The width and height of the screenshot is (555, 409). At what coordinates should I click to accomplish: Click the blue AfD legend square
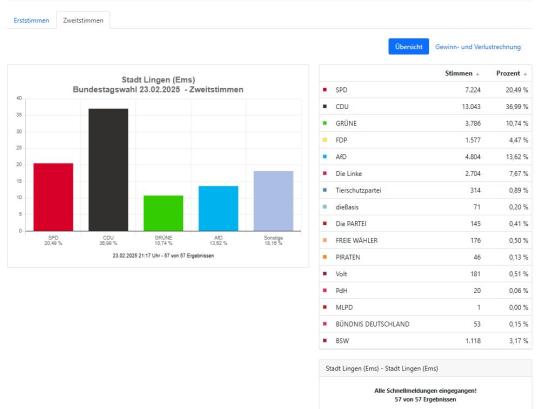click(x=325, y=156)
